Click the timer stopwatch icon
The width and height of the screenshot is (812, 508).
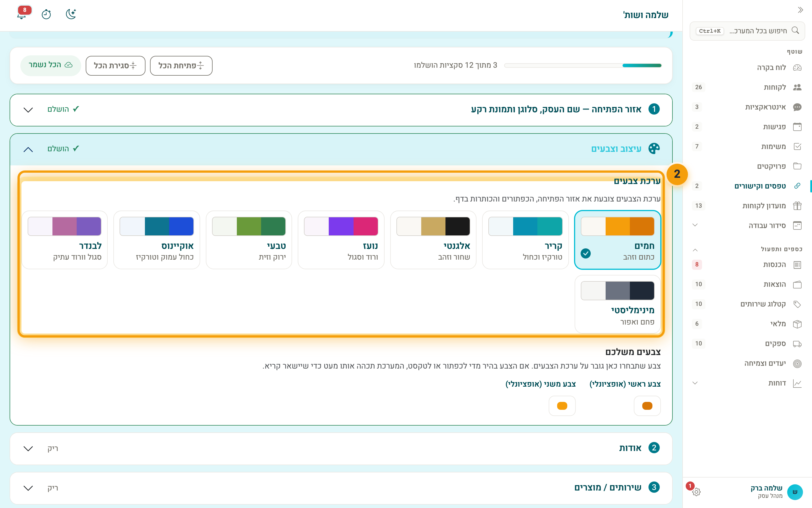(46, 14)
